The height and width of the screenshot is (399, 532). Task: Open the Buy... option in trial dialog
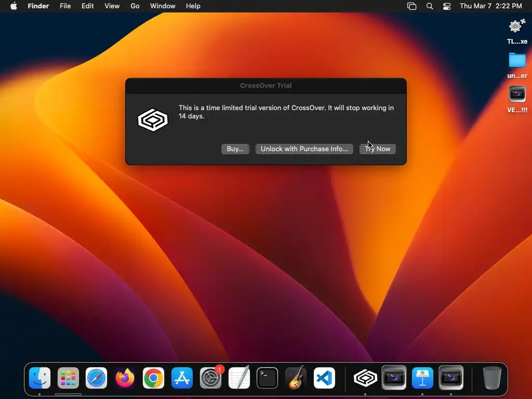point(235,149)
